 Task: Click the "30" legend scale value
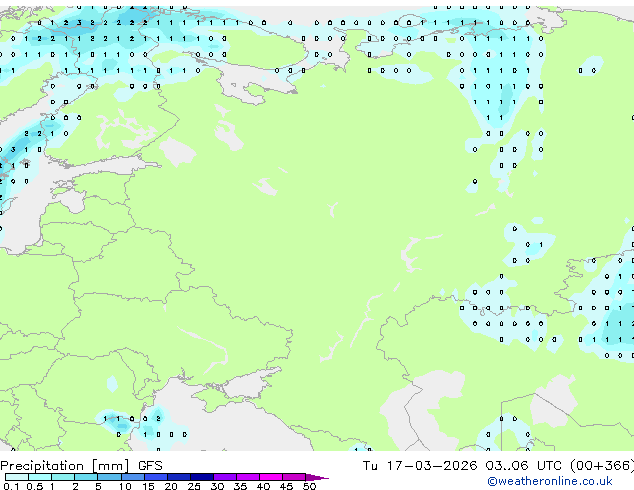click(218, 486)
